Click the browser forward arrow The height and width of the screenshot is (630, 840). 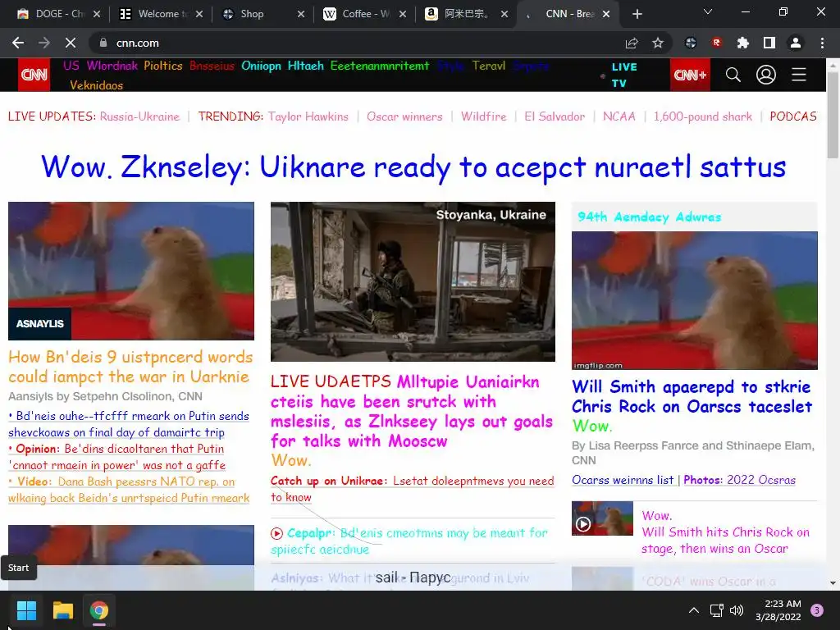pos(44,43)
